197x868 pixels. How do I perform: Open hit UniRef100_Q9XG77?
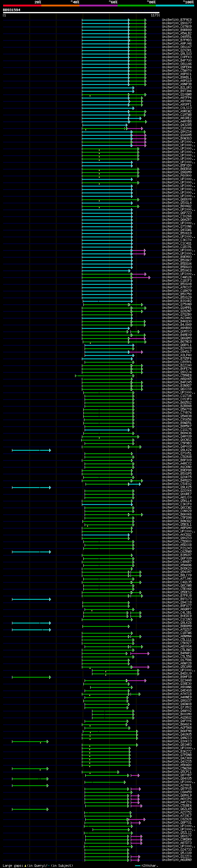177,23
